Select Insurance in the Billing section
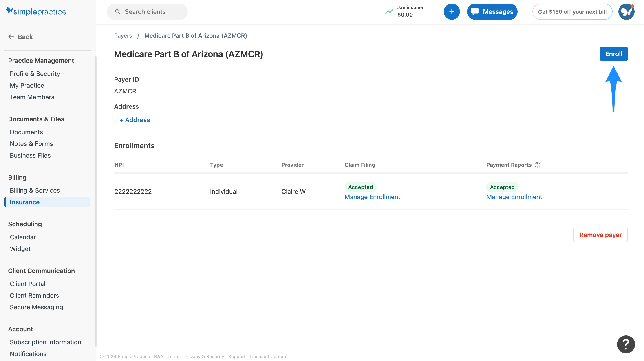 tap(24, 202)
